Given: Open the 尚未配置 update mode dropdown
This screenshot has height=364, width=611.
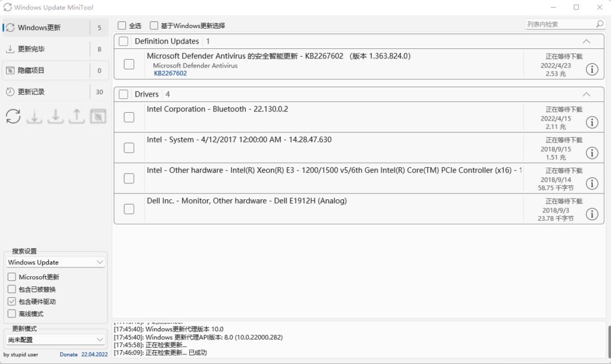Looking at the screenshot, I should click(x=55, y=340).
